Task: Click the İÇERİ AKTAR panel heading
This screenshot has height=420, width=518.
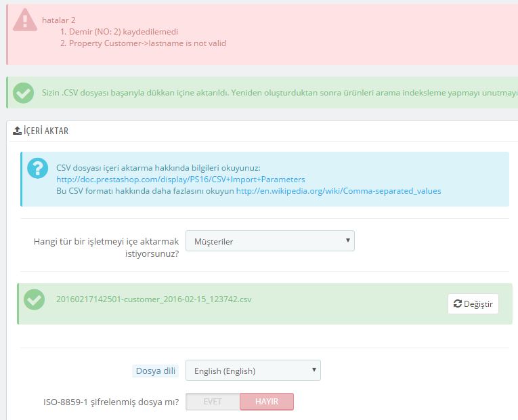Action: tap(45, 131)
